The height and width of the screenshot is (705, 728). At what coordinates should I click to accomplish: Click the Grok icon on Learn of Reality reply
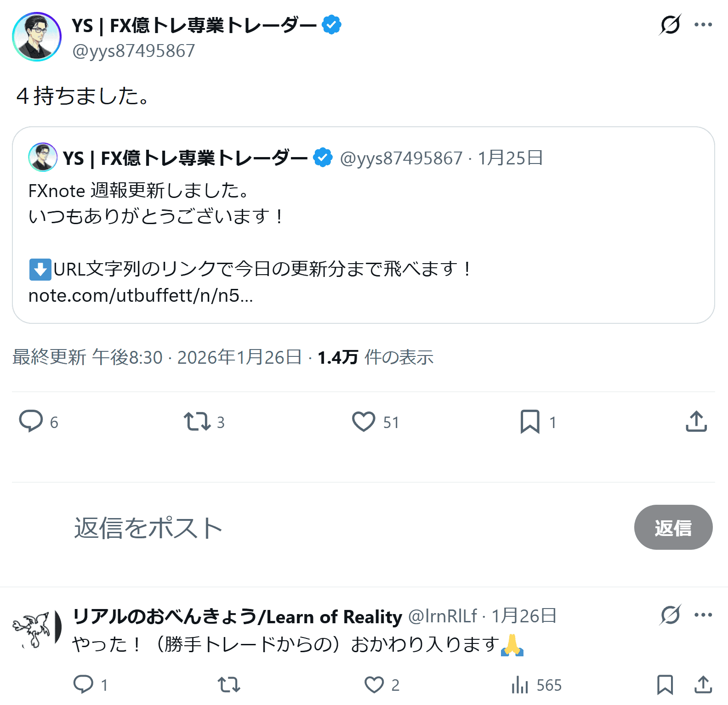pyautogui.click(x=670, y=615)
